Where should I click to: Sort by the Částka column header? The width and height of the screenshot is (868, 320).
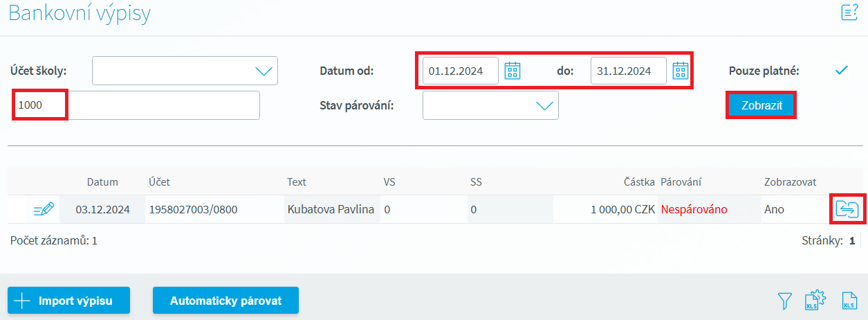click(x=638, y=182)
